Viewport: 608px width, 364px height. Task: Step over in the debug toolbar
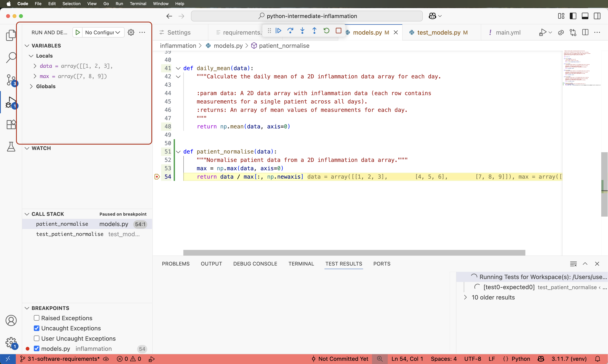(x=290, y=31)
